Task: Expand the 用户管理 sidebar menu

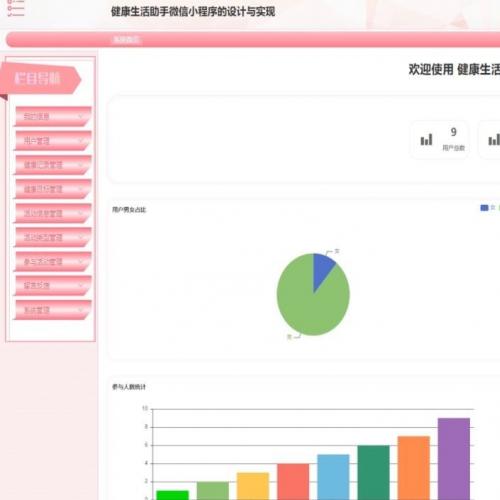Action: tap(53, 141)
